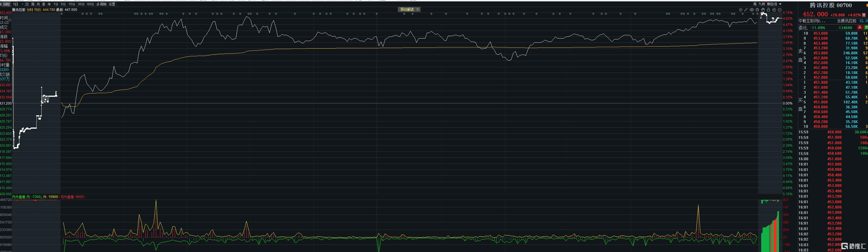Screen dimensions: 868x252
Task: Select the 60分 minute period
Action: click(91, 4)
